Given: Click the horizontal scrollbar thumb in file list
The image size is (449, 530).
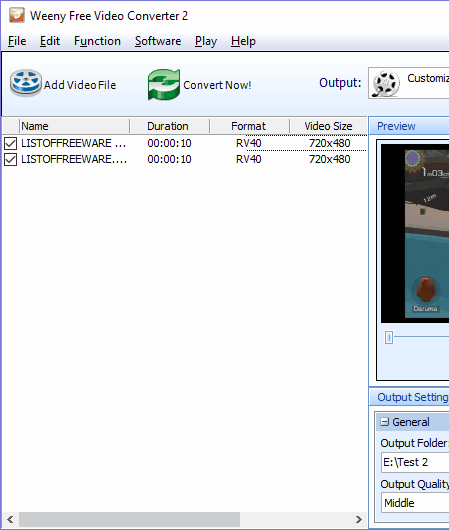Looking at the screenshot, I should click(129, 519).
